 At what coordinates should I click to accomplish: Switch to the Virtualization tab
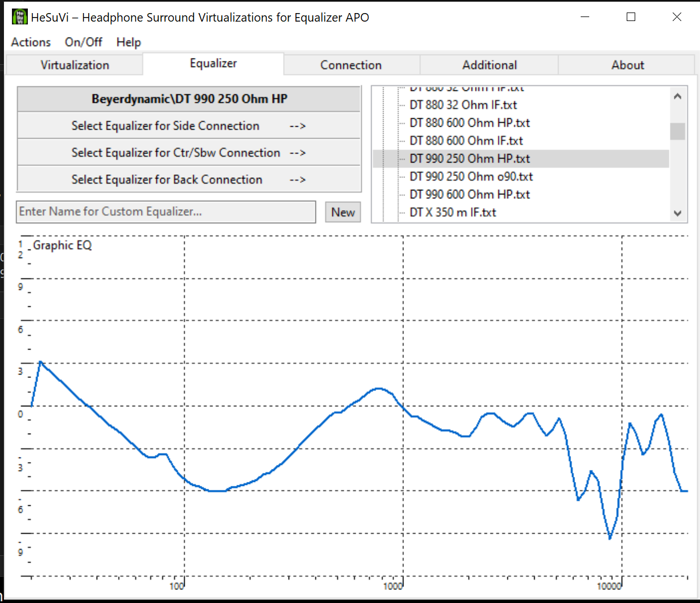point(74,65)
